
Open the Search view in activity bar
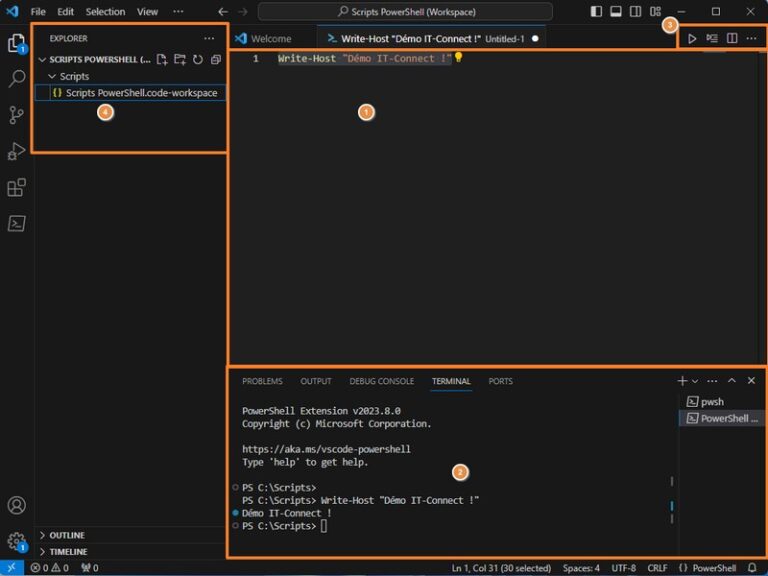(x=16, y=79)
